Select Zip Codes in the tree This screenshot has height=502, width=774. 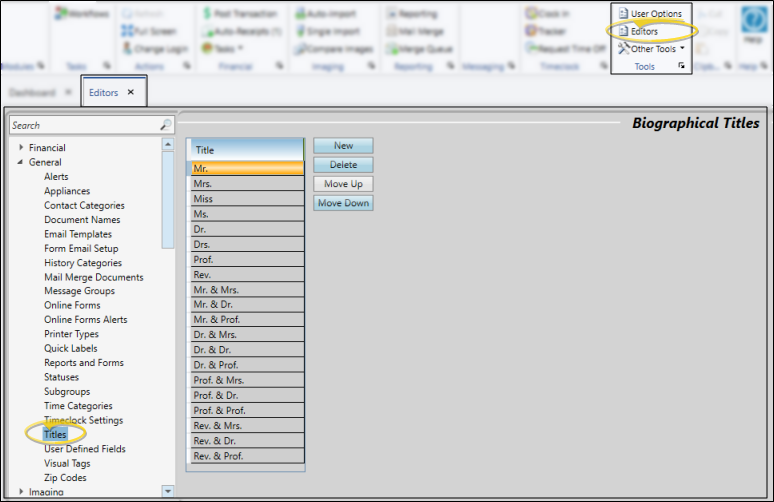click(x=66, y=478)
